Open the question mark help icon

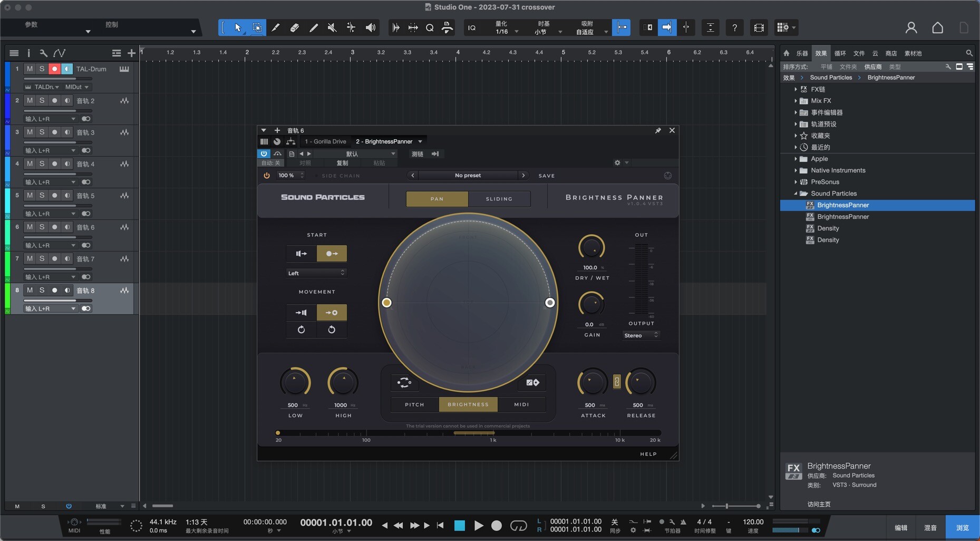coord(734,27)
